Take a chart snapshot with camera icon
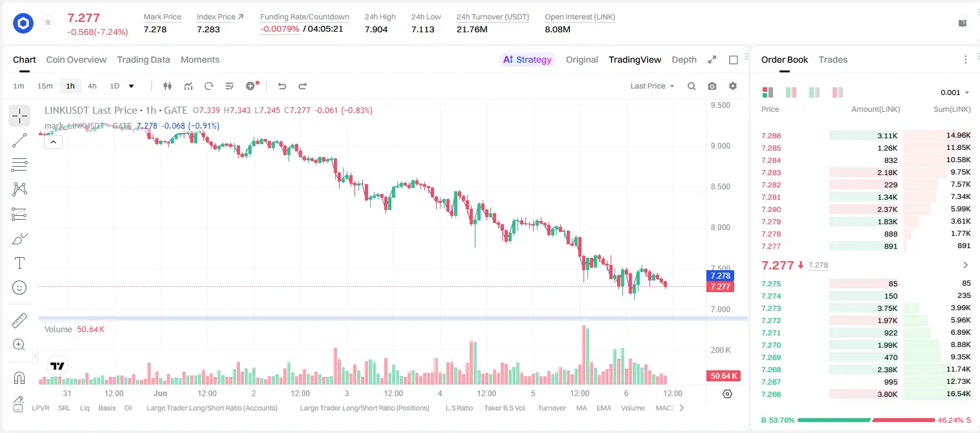The image size is (980, 433). point(712,86)
